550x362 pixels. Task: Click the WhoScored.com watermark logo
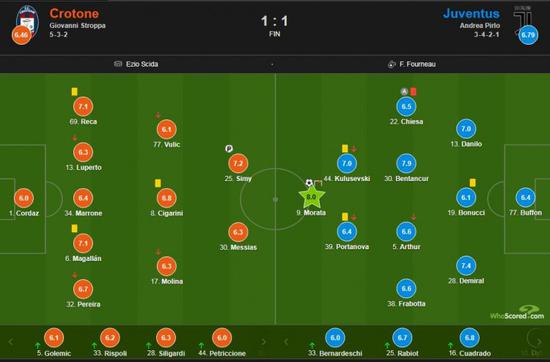pyautogui.click(x=517, y=313)
